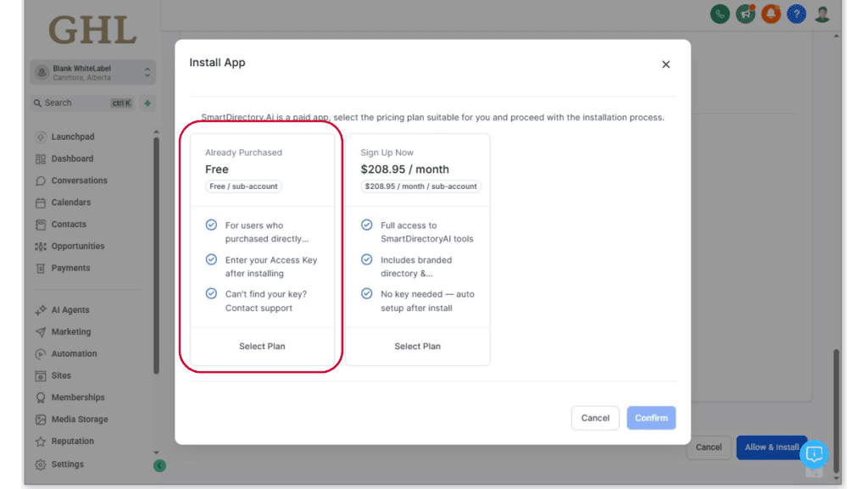Open the blue chat support widget
This screenshot has height=489, width=868.
814,454
